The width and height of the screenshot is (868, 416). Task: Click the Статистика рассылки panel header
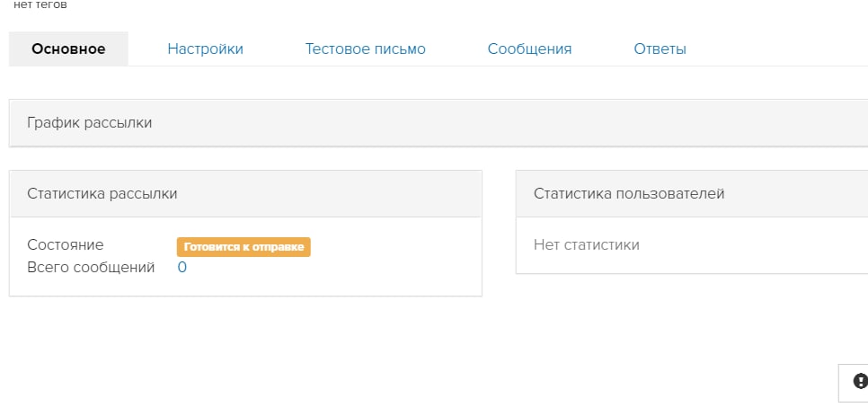tap(246, 193)
